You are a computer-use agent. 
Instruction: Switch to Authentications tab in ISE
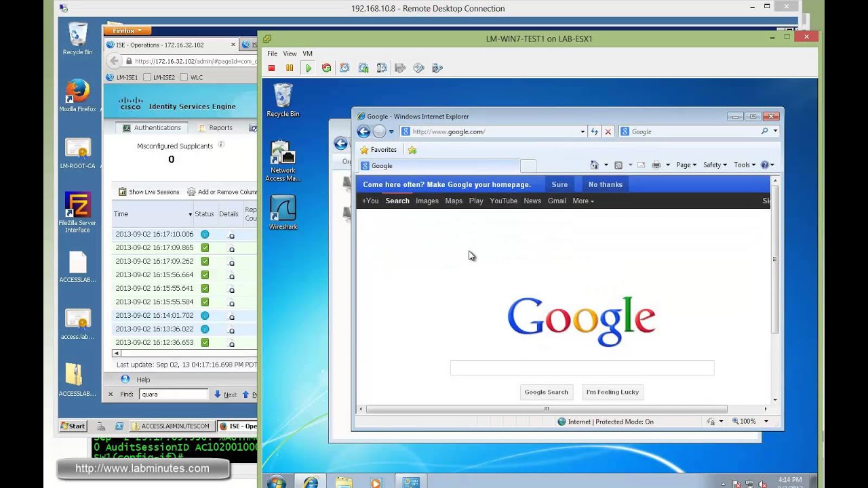point(152,127)
